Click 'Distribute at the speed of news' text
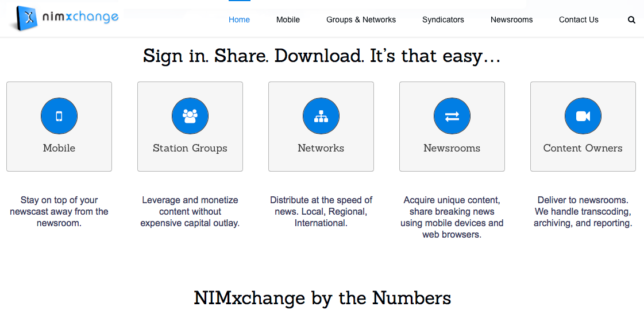This screenshot has height=322, width=644. [321, 212]
